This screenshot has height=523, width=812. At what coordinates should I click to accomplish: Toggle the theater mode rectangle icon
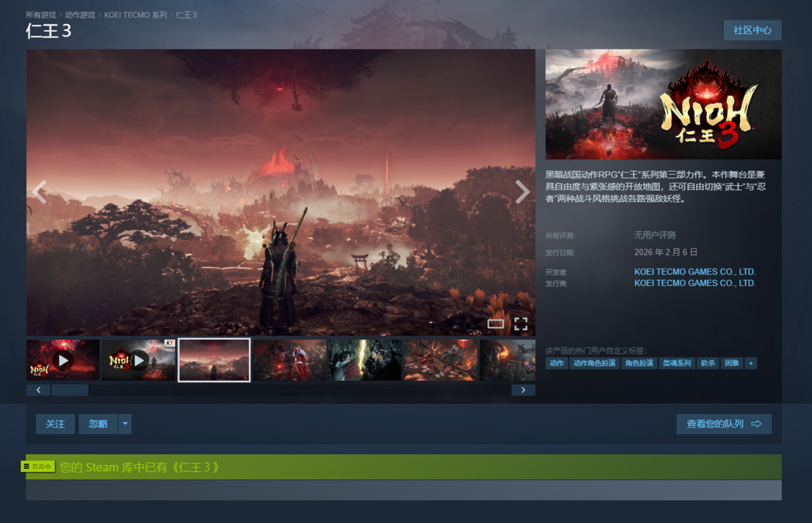tap(495, 324)
